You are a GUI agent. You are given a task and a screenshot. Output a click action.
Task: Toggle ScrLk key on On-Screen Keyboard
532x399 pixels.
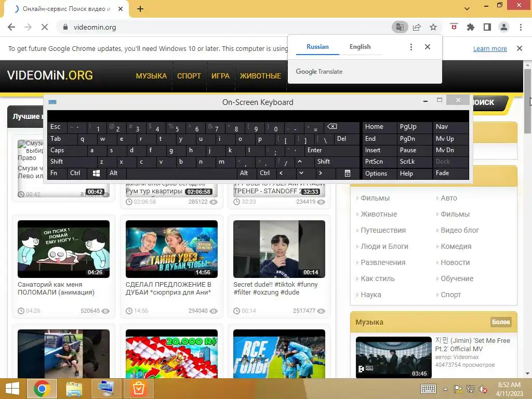(x=415, y=162)
